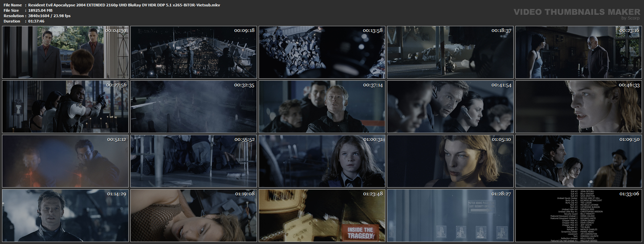Choose the frame stamped 01:14:29
Viewport: 644px width, 244px height.
[65, 215]
